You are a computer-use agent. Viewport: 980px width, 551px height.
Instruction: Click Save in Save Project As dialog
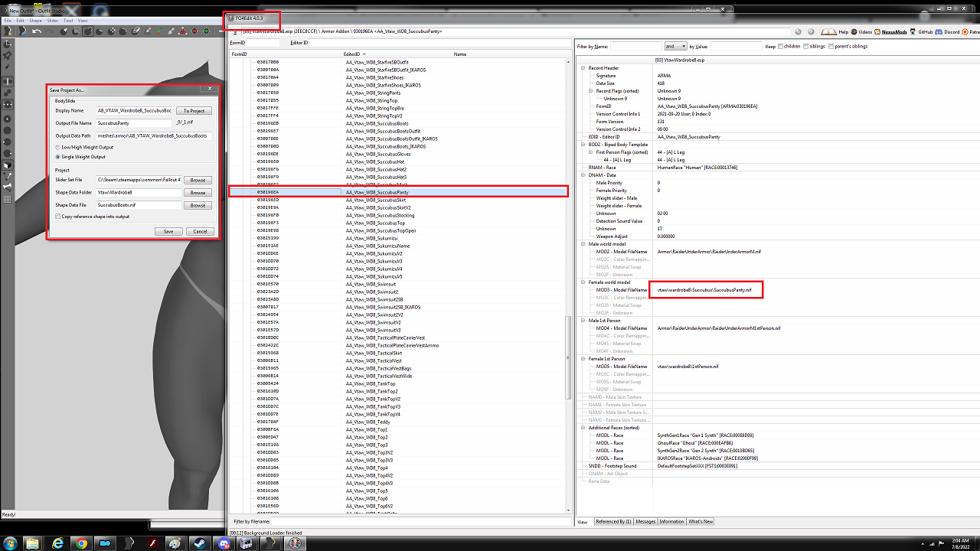168,231
